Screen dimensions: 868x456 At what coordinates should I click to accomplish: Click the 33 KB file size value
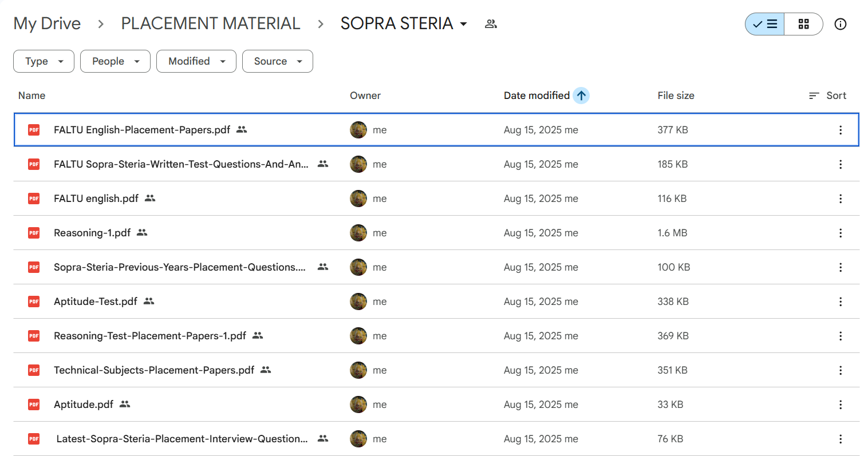(670, 405)
